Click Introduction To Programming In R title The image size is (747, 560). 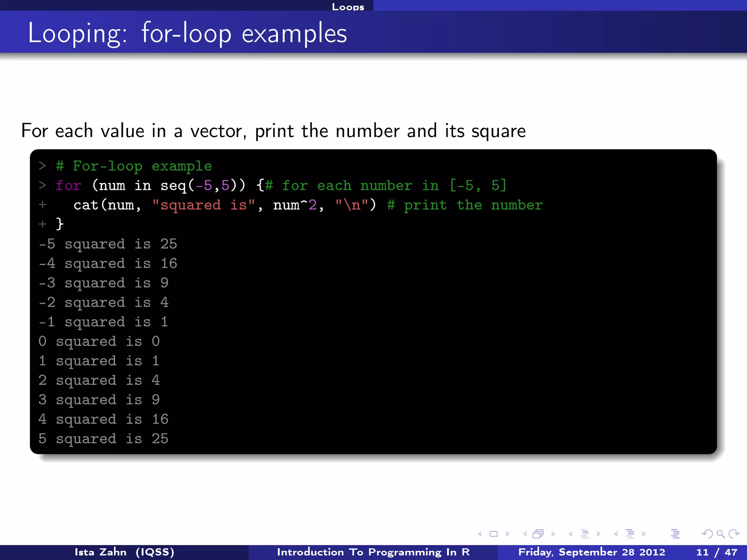373,552
